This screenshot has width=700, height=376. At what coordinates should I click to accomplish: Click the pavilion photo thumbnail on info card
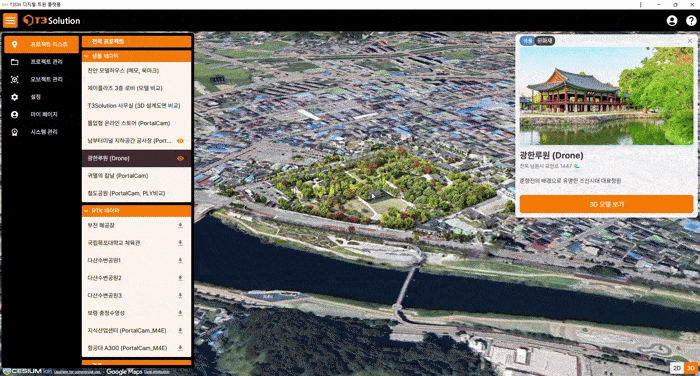click(x=606, y=96)
